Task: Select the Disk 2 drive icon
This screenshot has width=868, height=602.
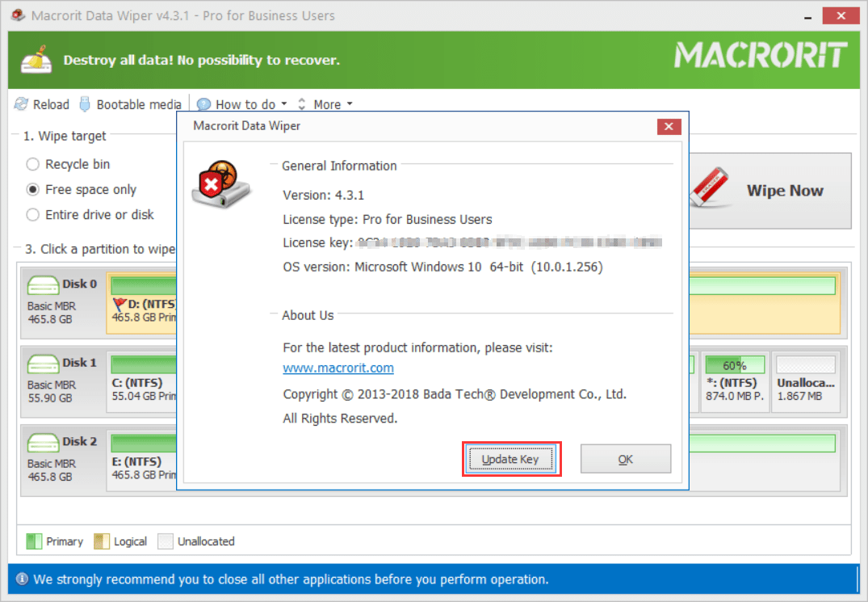Action: point(43,442)
